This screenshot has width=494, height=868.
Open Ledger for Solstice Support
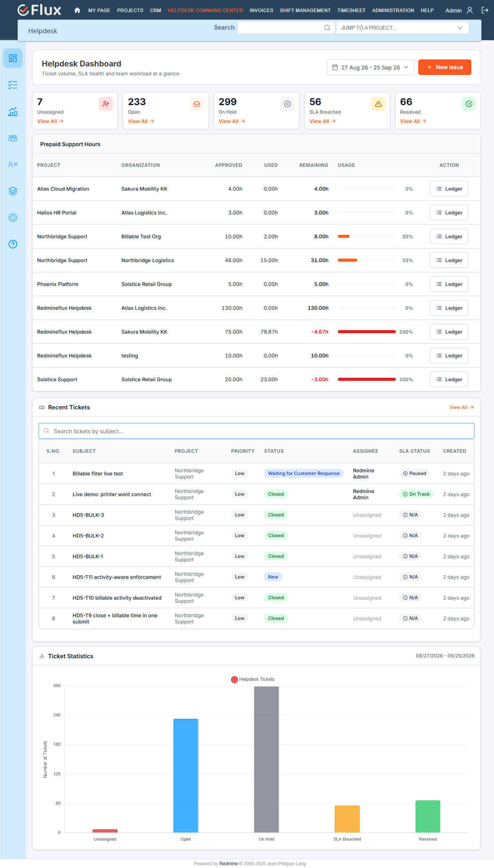click(x=449, y=379)
